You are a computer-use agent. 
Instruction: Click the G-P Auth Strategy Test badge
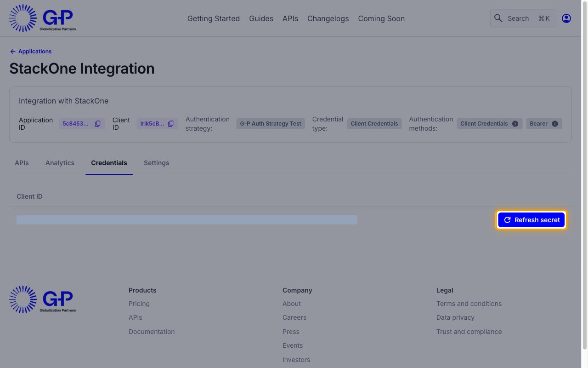pyautogui.click(x=271, y=124)
